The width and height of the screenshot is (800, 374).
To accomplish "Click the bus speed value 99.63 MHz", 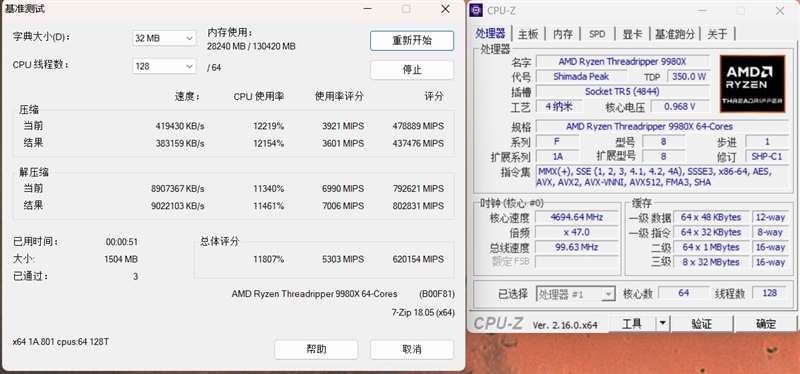I will point(576,247).
